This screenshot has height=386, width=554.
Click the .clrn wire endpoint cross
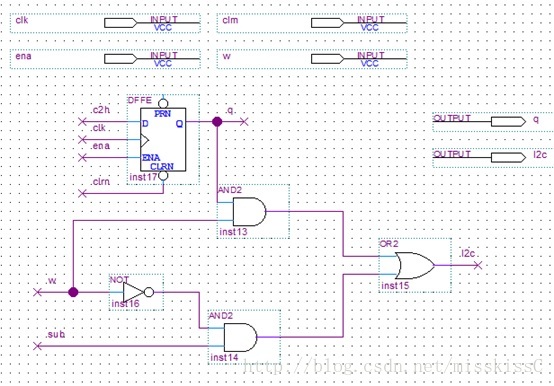pyautogui.click(x=82, y=193)
